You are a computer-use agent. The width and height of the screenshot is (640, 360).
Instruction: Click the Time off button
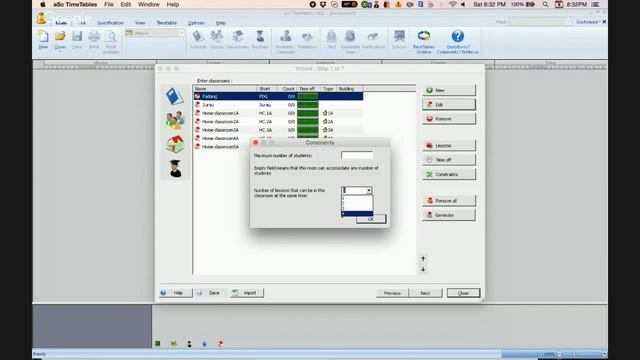[x=449, y=160]
